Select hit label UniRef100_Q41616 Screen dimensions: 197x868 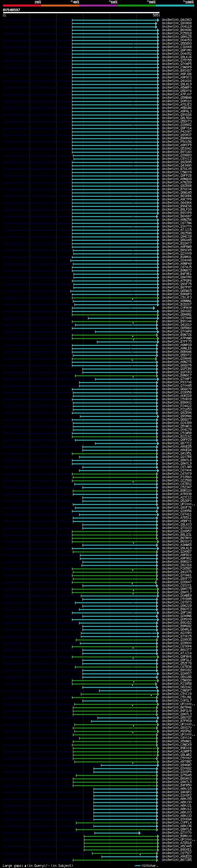(177, 81)
